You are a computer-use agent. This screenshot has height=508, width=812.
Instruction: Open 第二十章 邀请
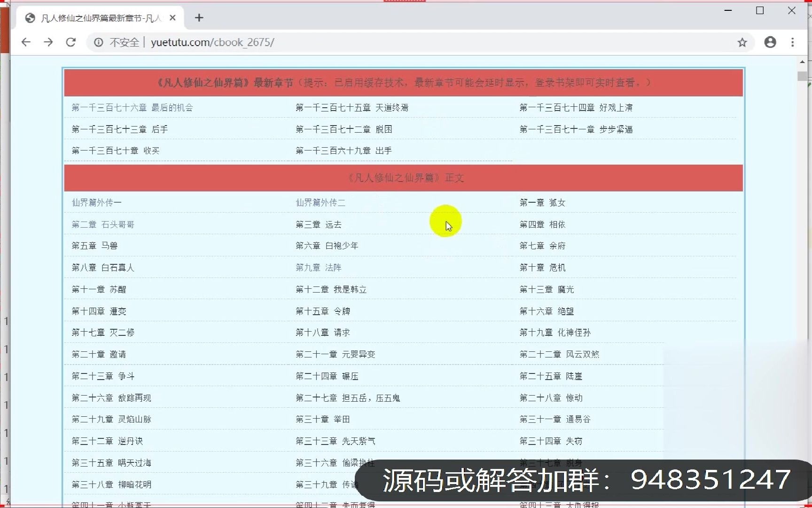[99, 355]
